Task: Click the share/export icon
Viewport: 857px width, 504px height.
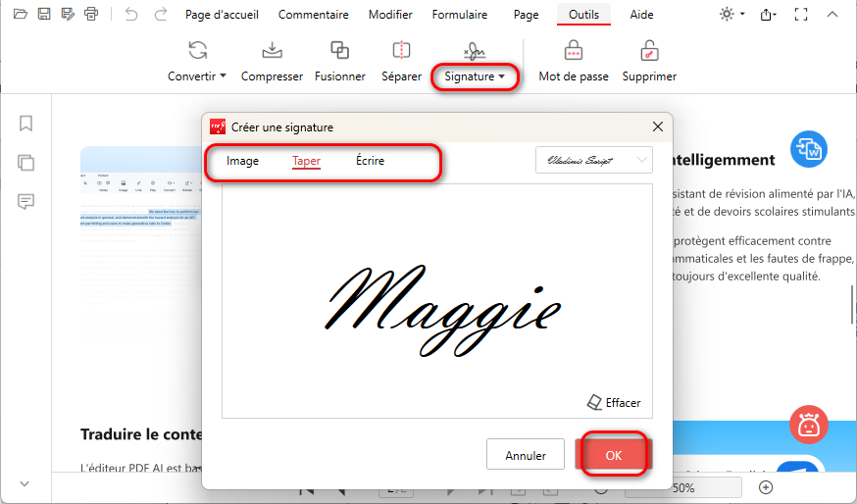Action: click(768, 15)
